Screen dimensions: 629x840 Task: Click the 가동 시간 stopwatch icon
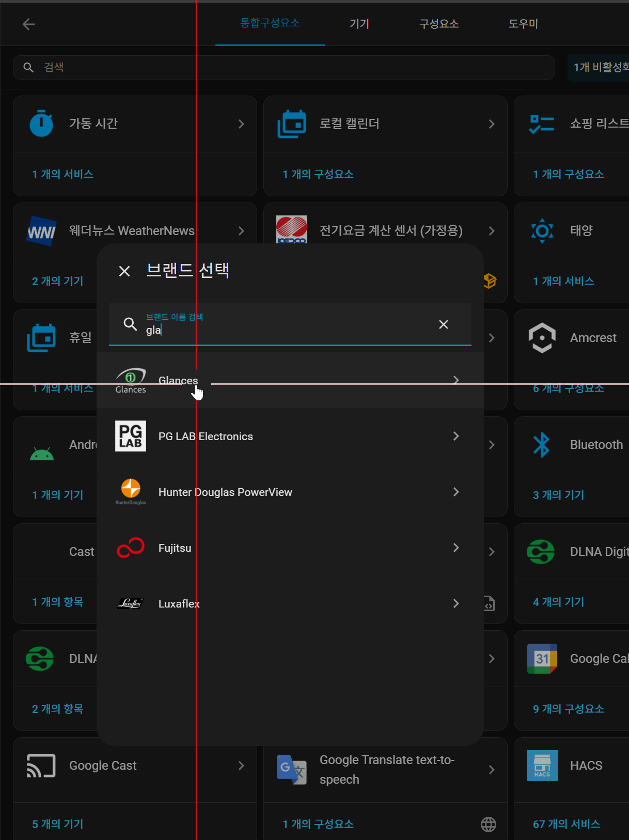click(41, 123)
